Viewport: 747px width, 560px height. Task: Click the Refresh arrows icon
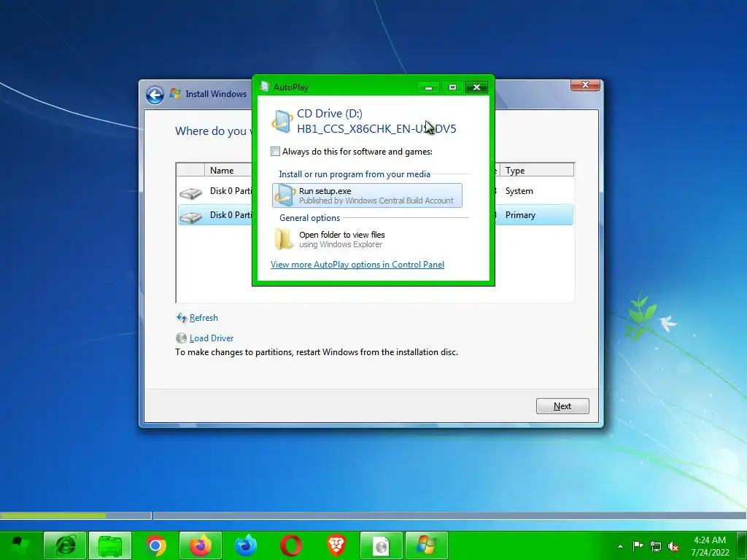pyautogui.click(x=182, y=318)
